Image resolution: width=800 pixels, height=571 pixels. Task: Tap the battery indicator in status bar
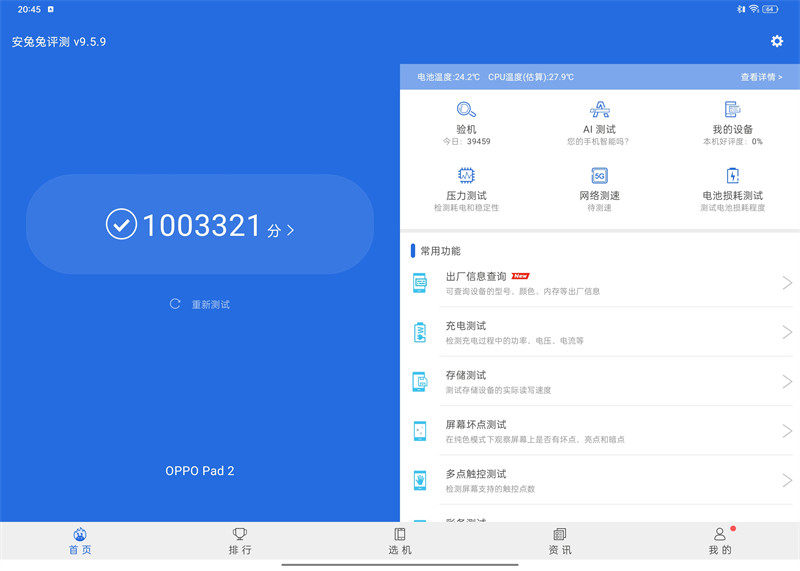(770, 9)
